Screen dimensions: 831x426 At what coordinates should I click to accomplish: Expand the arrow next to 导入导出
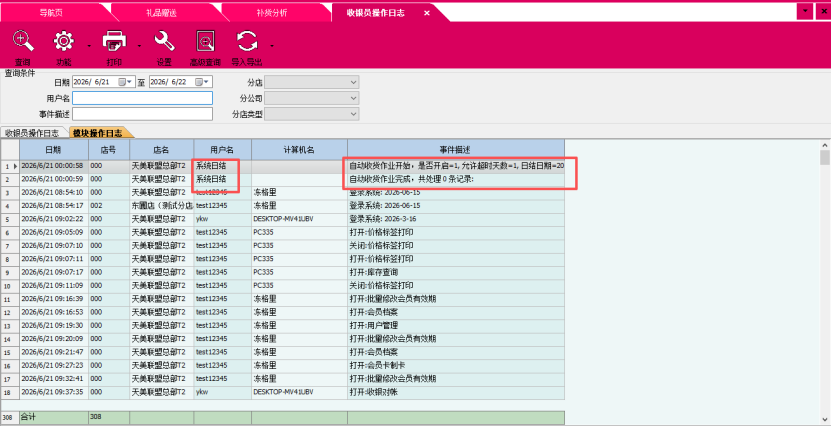pos(272,46)
